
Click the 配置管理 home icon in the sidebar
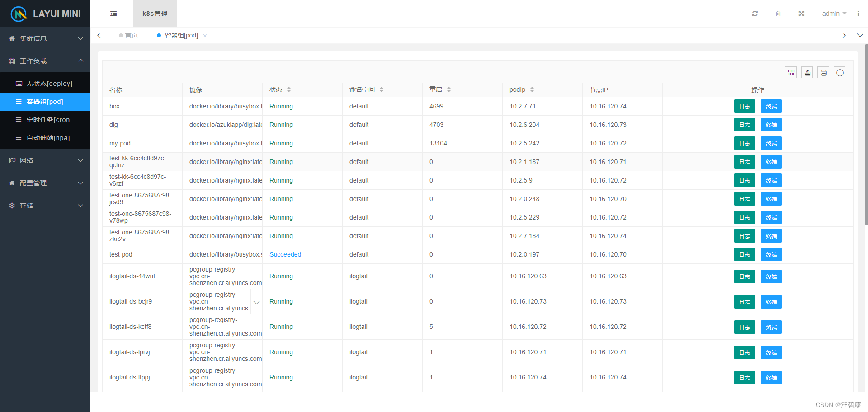pyautogui.click(x=12, y=183)
